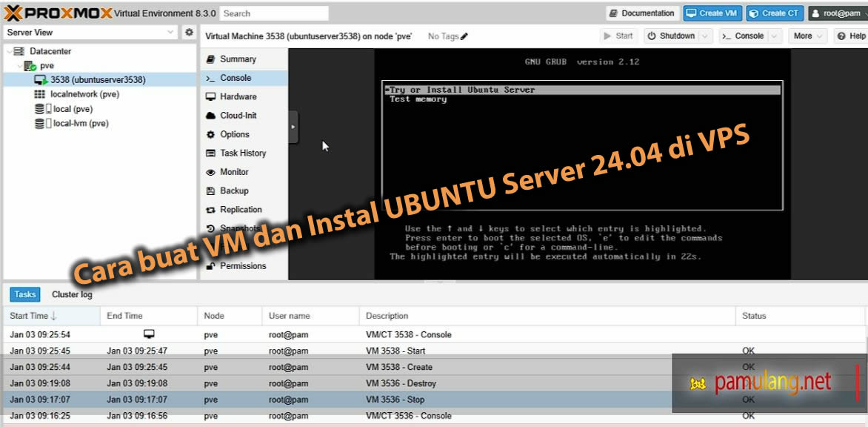
Task: Select the "VM 3538 - Create" task description
Action: tap(399, 367)
